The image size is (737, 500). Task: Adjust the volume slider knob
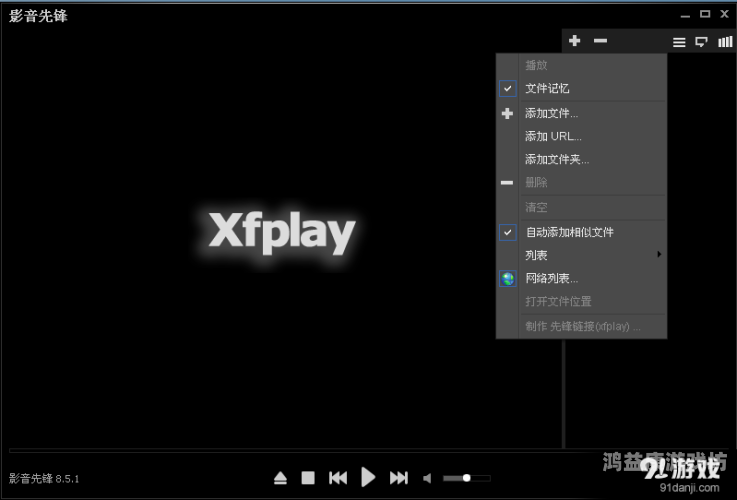[x=466, y=478]
